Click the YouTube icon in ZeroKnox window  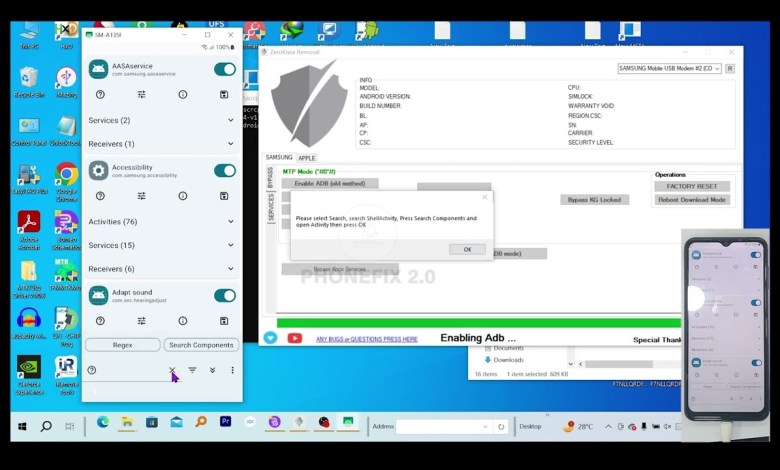tap(295, 338)
